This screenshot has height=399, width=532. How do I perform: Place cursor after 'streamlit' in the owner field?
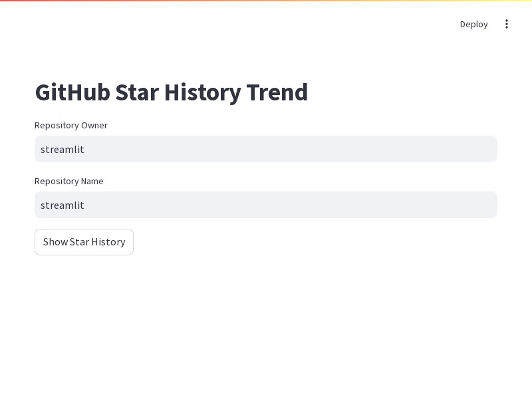pyautogui.click(x=85, y=149)
